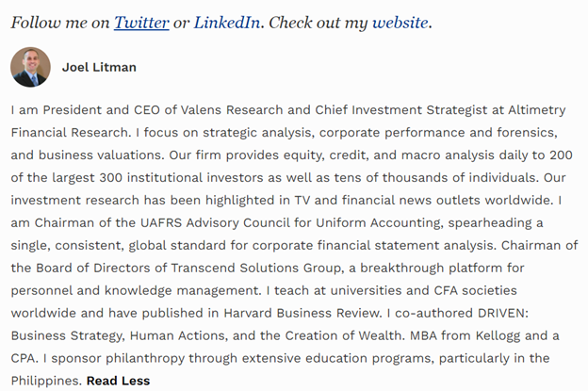Click the italic 'Check out my' text

(x=318, y=23)
